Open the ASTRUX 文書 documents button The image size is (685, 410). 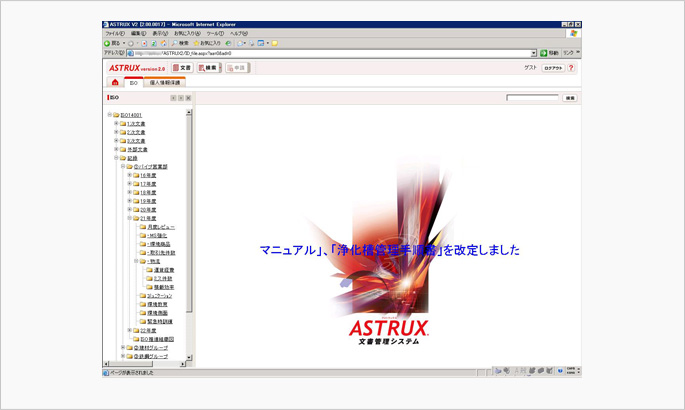(182, 68)
